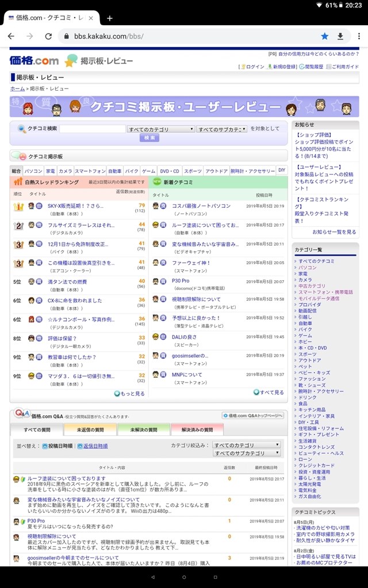Open the 中古カテゴリ sidebar category
Viewport: 368px width, 588px height.
click(x=312, y=286)
